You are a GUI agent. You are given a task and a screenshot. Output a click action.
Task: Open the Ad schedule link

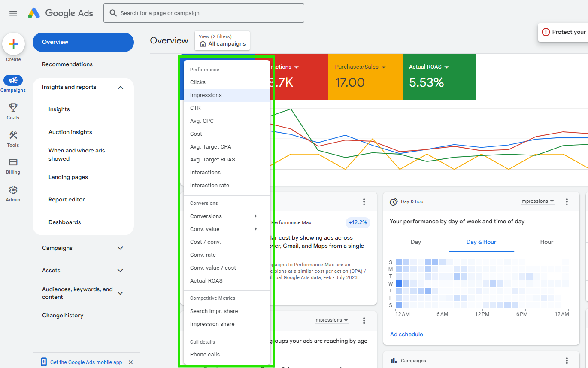pyautogui.click(x=406, y=335)
